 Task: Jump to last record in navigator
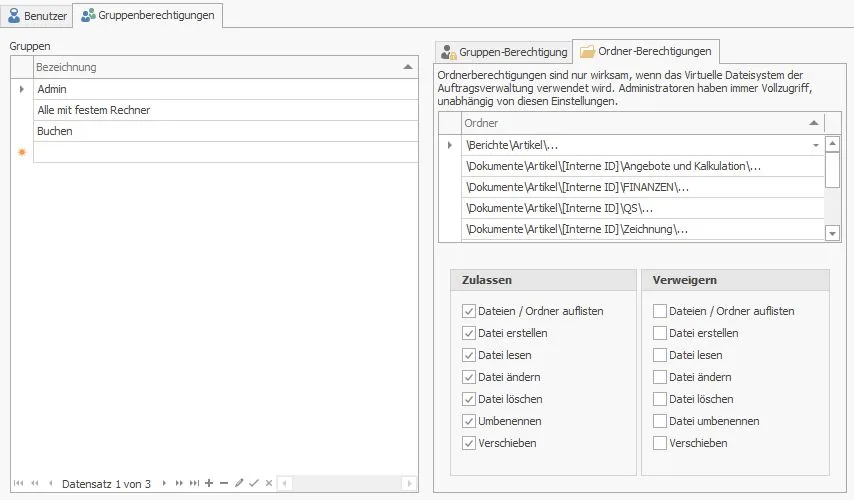(x=194, y=483)
